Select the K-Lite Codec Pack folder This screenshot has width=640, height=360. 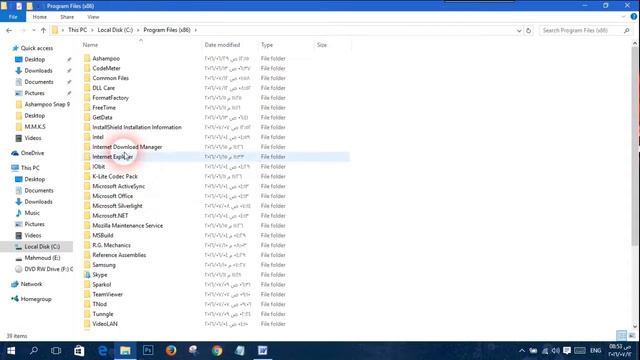[x=115, y=176]
